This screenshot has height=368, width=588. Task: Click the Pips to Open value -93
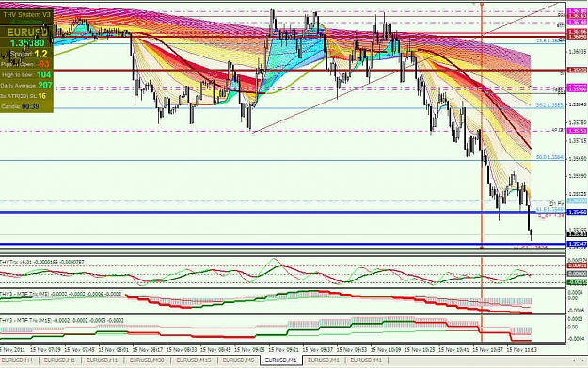point(44,64)
